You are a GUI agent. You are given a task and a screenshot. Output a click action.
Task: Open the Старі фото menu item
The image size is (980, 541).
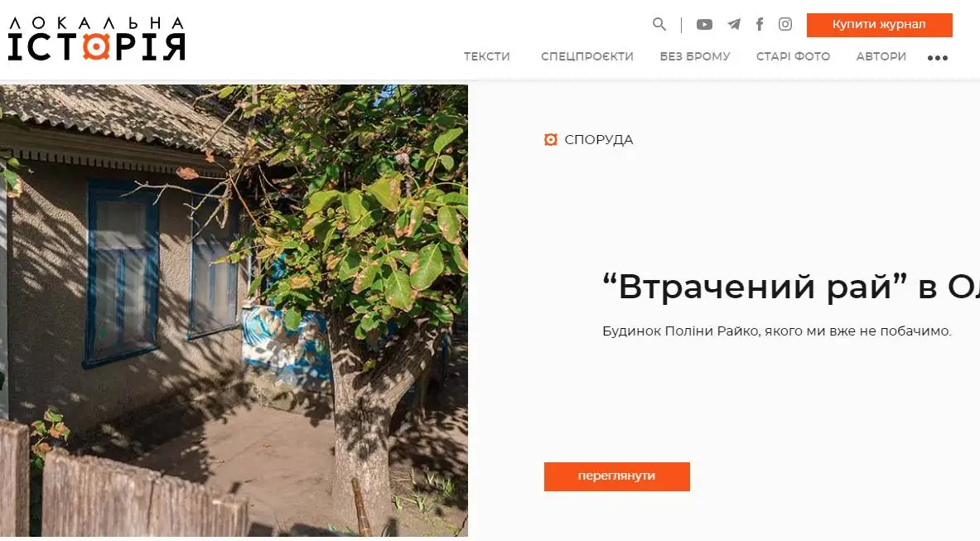(x=793, y=56)
